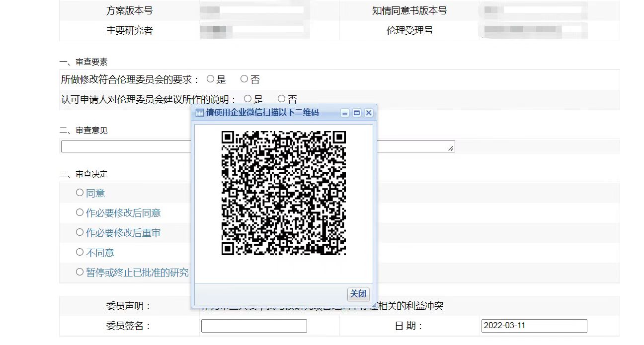Click the text 认可申请人对伦理委员会建议所作的说明：
Screen dimensions: 644x345
click(x=149, y=99)
